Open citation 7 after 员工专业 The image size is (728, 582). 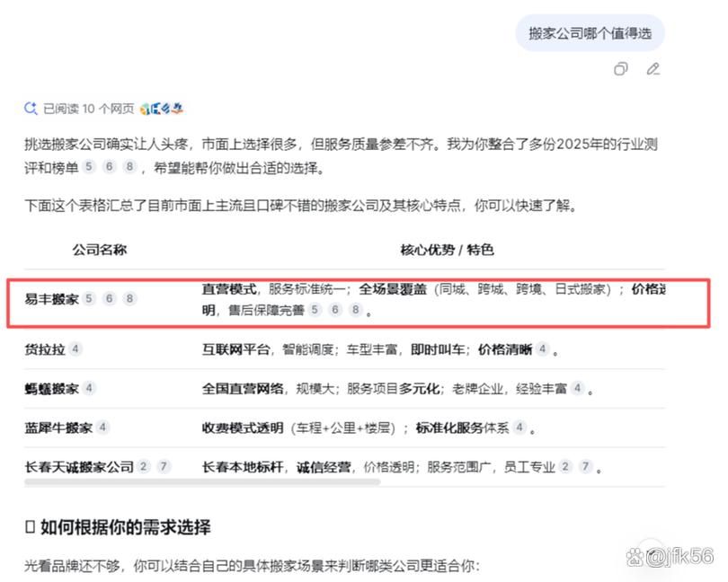585,466
